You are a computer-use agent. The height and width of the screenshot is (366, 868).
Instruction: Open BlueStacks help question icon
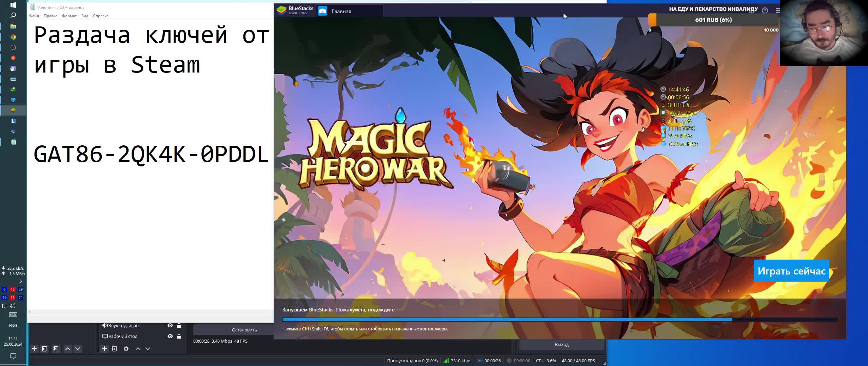point(765,11)
